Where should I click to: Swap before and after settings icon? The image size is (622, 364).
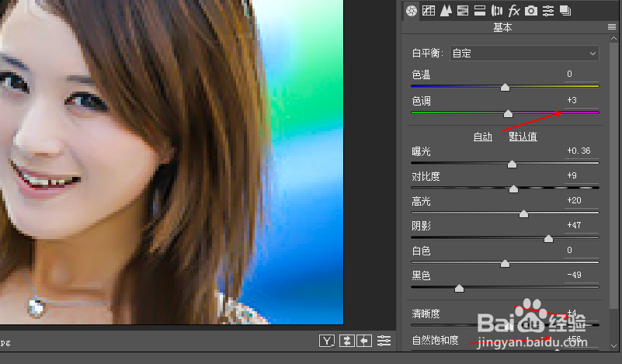(346, 341)
